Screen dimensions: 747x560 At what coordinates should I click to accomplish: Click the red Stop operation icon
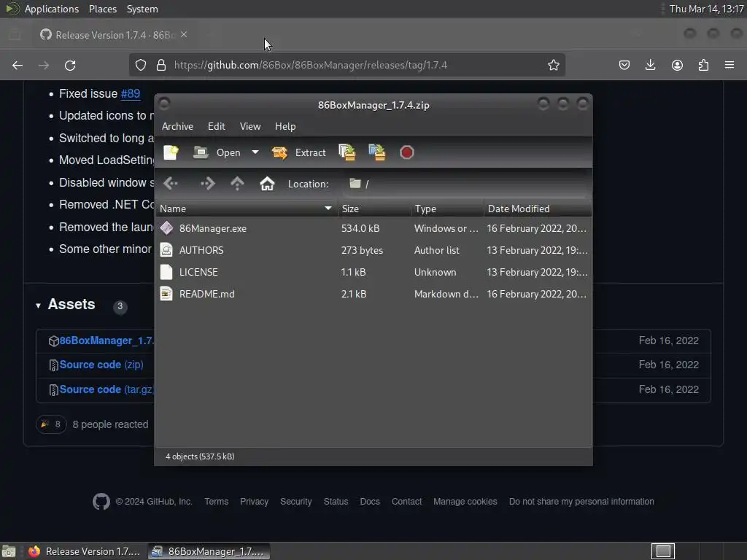tap(407, 152)
